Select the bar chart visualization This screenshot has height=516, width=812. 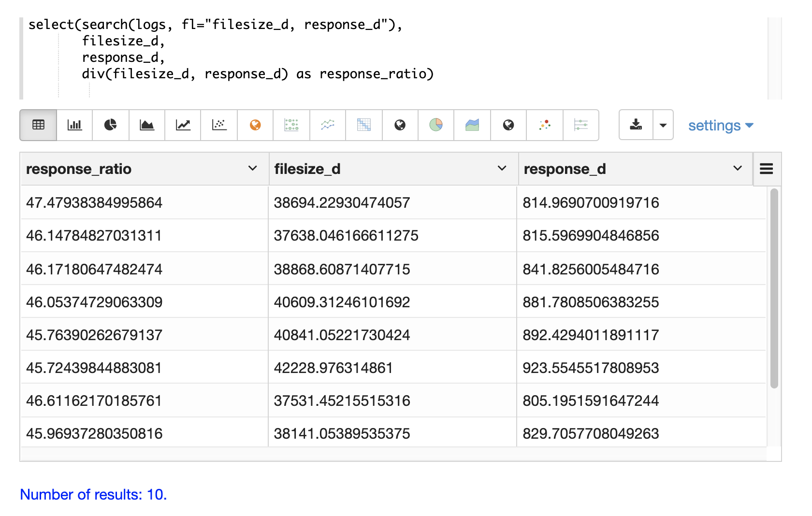pyautogui.click(x=74, y=125)
